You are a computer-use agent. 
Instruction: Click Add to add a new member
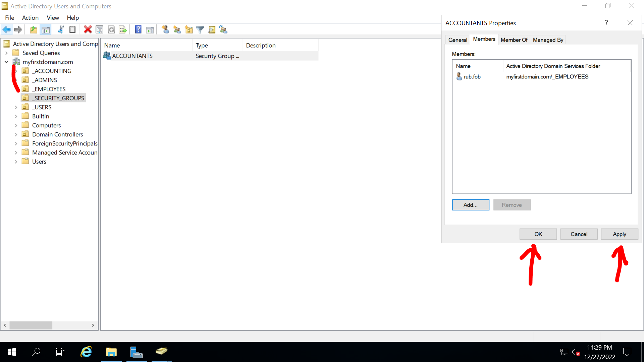pyautogui.click(x=471, y=205)
